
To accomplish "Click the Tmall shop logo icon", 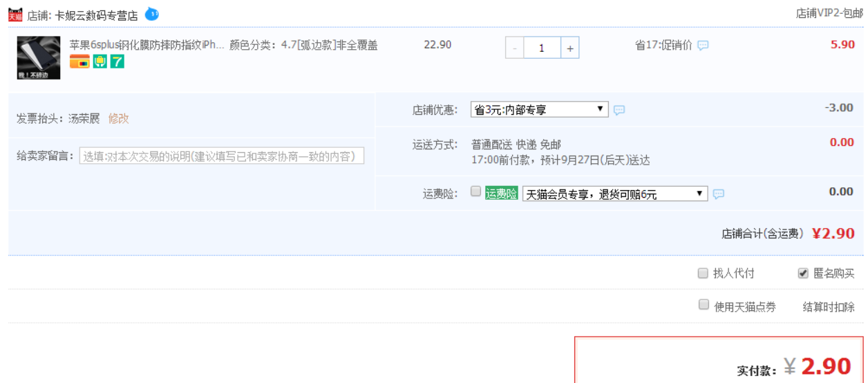I will click(x=15, y=15).
